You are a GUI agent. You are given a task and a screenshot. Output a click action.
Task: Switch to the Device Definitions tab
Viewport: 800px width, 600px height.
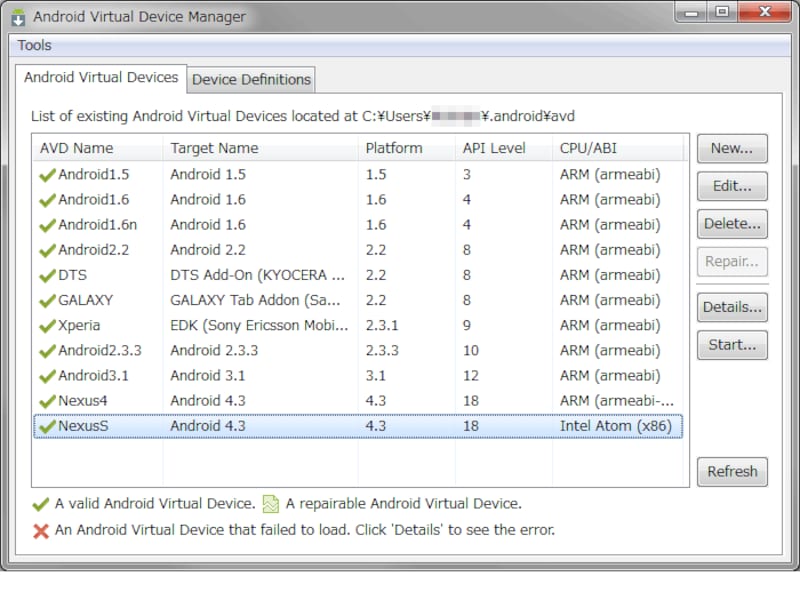tap(251, 79)
